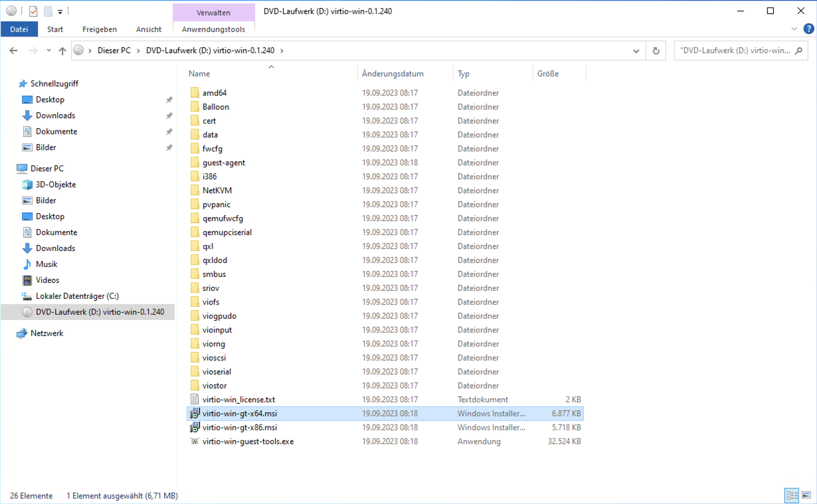Open Desktop under Schnellzugriff
The image size is (817, 504).
(50, 100)
